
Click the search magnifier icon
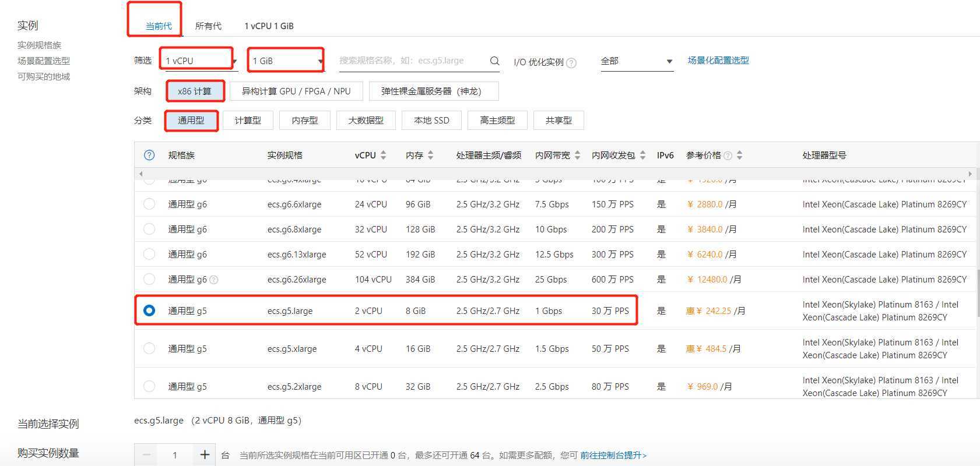(x=494, y=61)
